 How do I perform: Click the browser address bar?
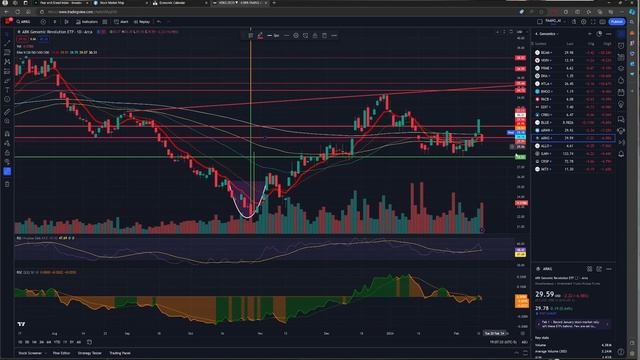pos(278,12)
